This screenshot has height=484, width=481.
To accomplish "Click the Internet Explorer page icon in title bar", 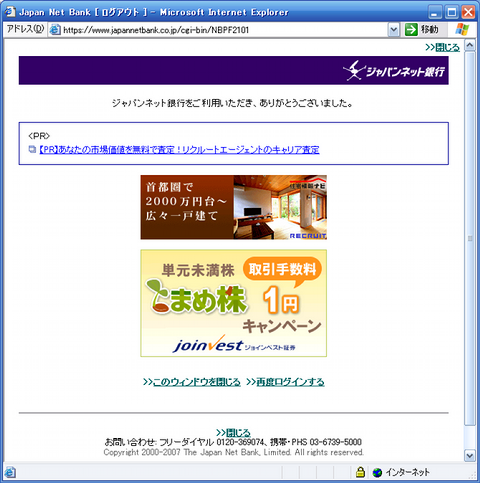I will [9, 12].
